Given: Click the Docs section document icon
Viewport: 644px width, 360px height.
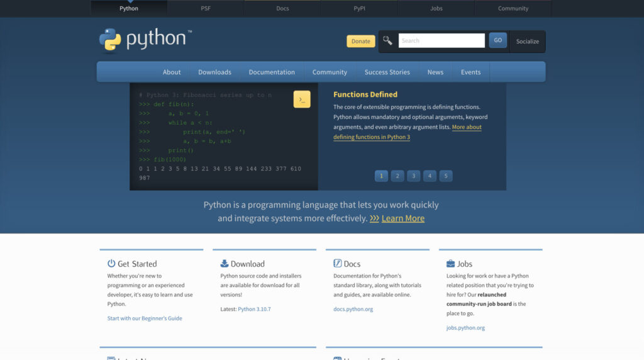Looking at the screenshot, I should pos(338,264).
